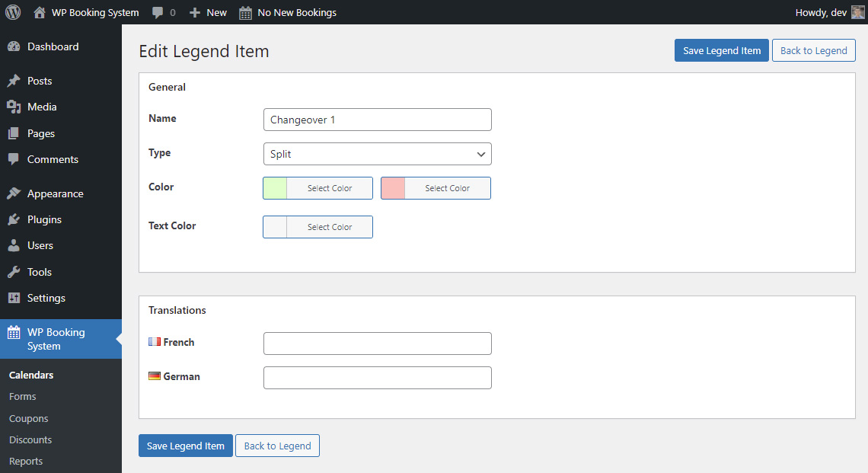Click the plus icon next to New
This screenshot has width=868, height=473.
(194, 12)
